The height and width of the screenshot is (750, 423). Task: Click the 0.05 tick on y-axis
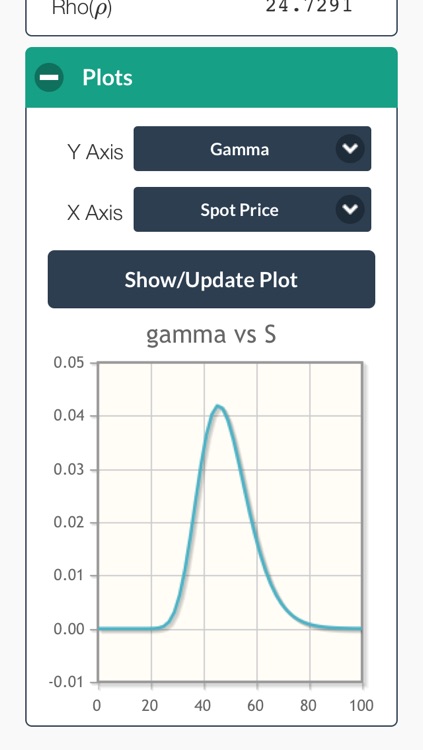click(x=69, y=363)
